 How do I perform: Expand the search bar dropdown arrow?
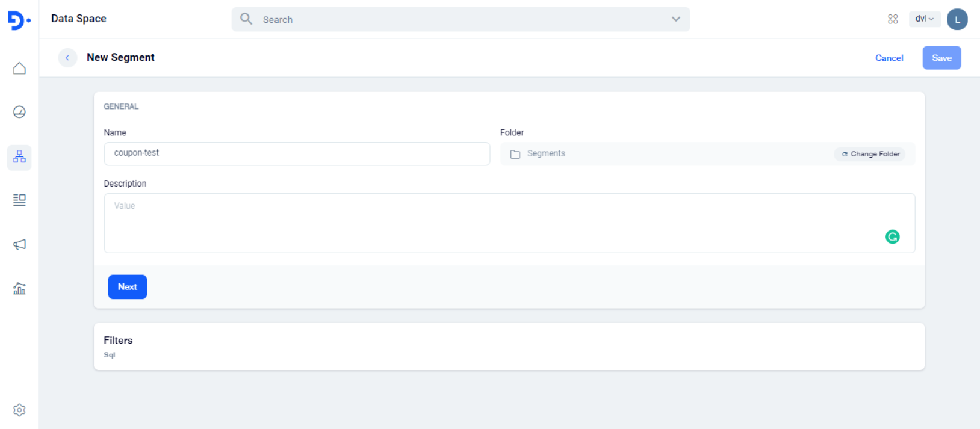pyautogui.click(x=676, y=19)
